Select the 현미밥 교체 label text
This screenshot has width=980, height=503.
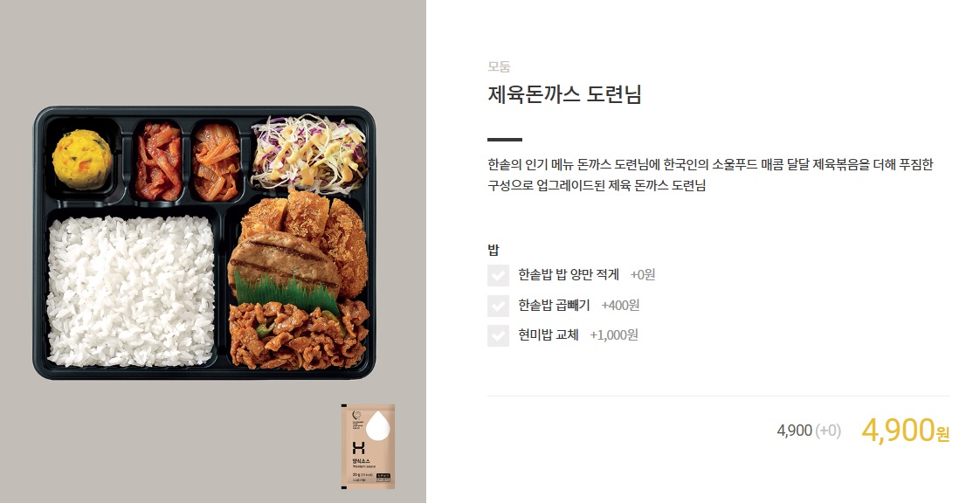tap(549, 335)
